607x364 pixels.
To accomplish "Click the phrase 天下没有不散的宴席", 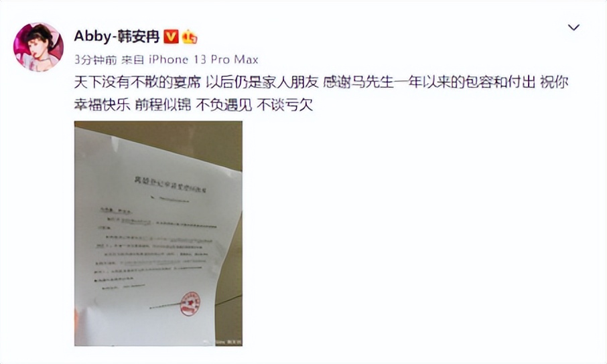I will (x=137, y=82).
